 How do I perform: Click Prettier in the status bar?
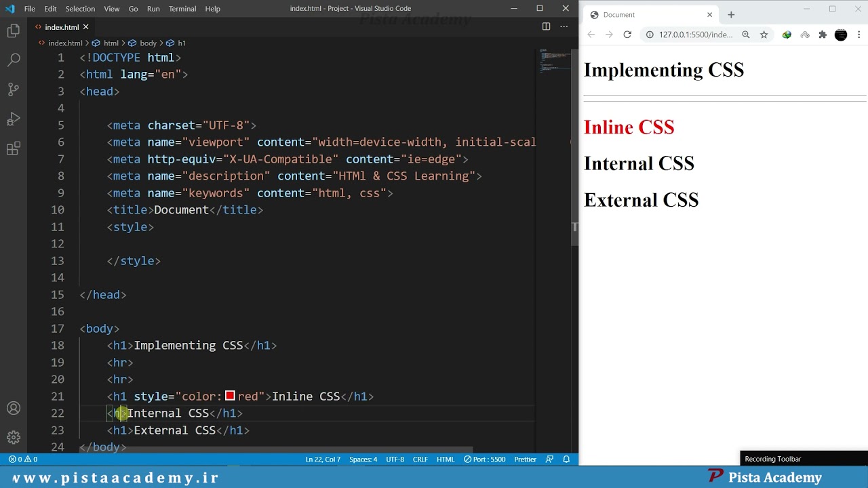click(x=525, y=460)
